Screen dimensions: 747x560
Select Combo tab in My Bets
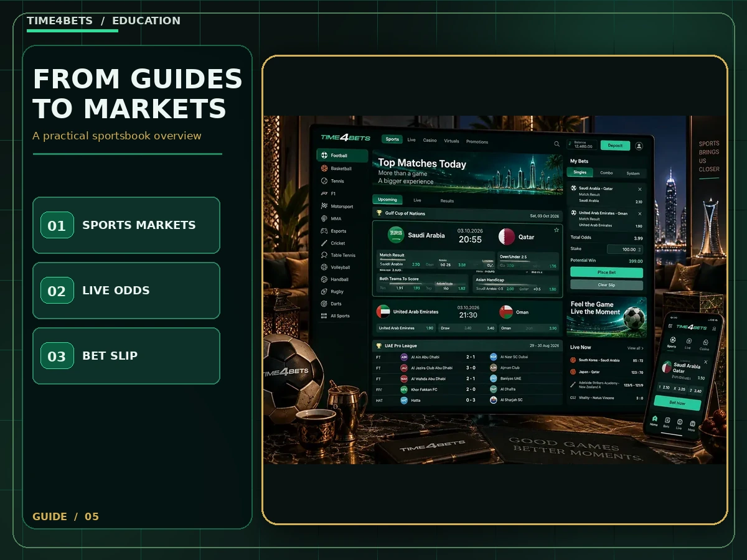(606, 173)
